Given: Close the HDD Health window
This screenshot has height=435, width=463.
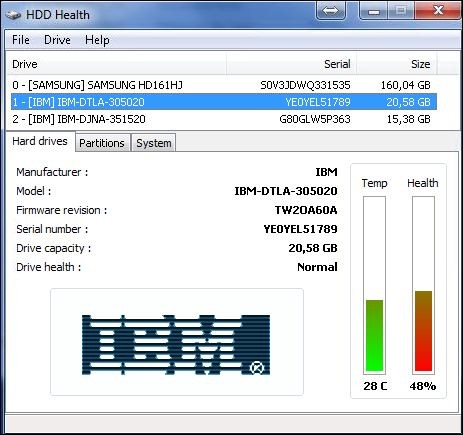Looking at the screenshot, I should (437, 11).
